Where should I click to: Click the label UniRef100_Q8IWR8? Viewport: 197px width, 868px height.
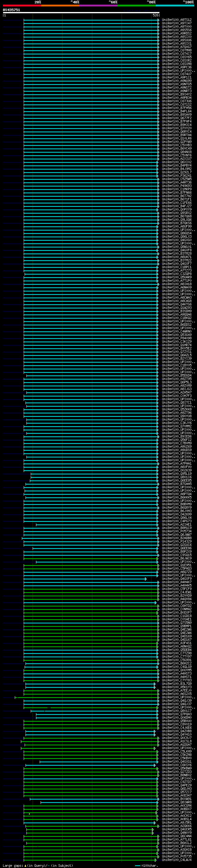point(177,802)
